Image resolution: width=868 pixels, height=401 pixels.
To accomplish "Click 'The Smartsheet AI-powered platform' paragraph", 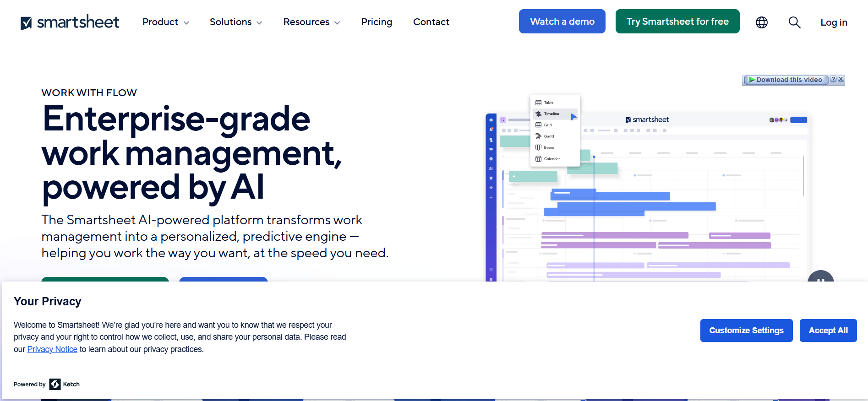I will click(215, 236).
